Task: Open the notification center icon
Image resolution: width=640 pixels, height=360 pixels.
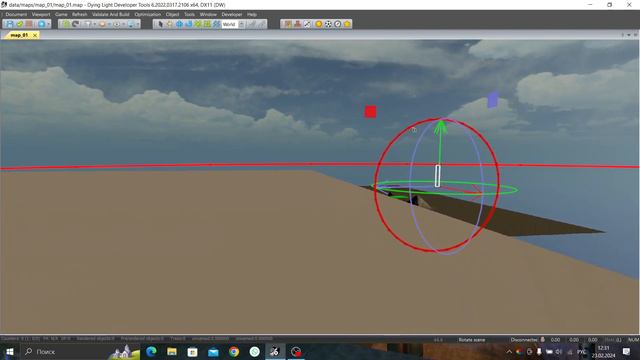Action: pos(627,351)
